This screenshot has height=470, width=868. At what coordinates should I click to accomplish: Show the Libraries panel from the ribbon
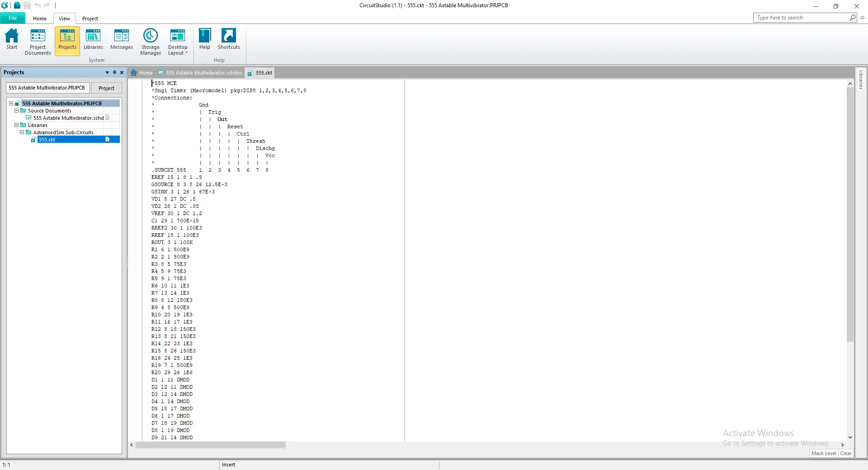[x=93, y=39]
